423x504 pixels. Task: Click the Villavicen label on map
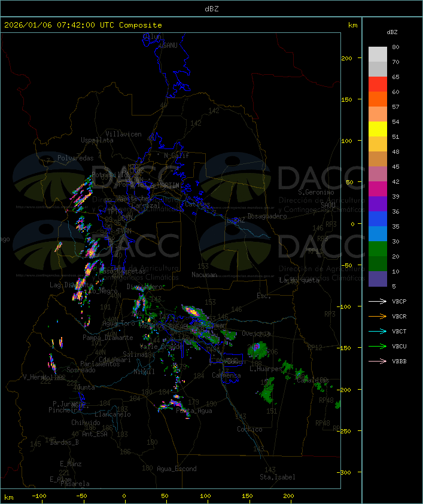(123, 134)
